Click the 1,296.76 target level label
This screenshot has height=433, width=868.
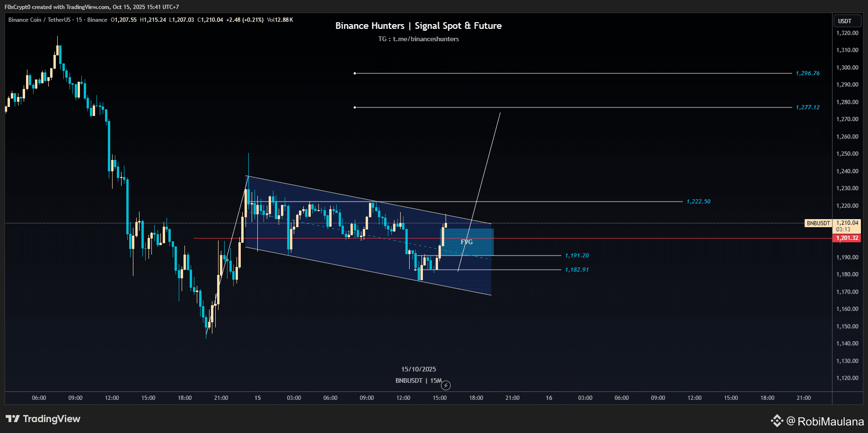click(x=808, y=73)
